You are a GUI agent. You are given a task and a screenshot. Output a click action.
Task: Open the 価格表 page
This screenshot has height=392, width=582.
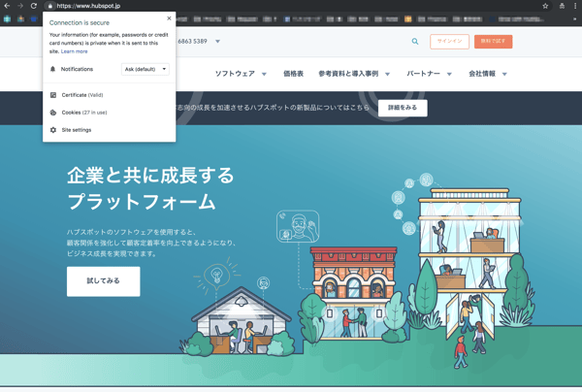coord(293,74)
